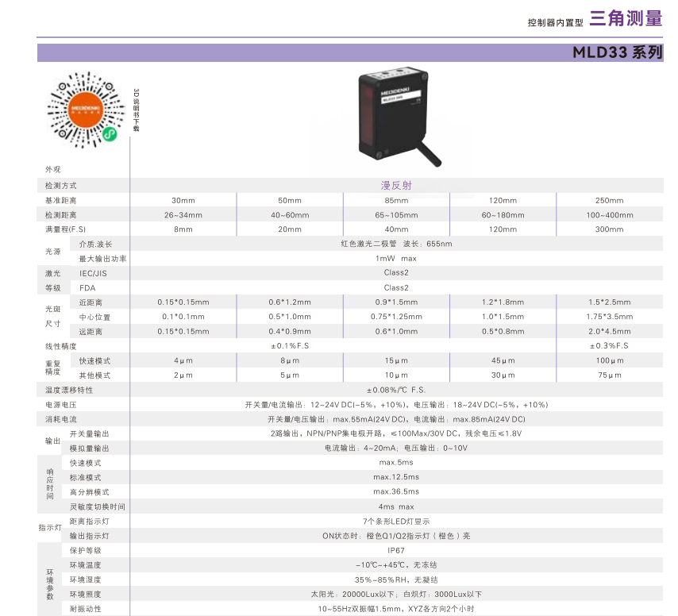Select the 7个条形LED灯显示 indicator text
This screenshot has height=616, width=678.
point(396,522)
